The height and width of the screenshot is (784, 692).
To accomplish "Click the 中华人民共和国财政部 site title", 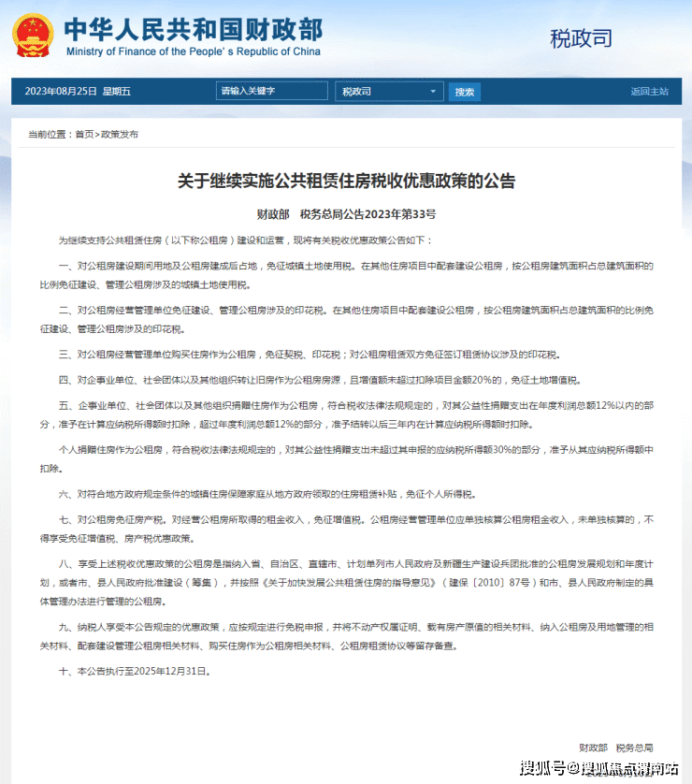I will 194,29.
